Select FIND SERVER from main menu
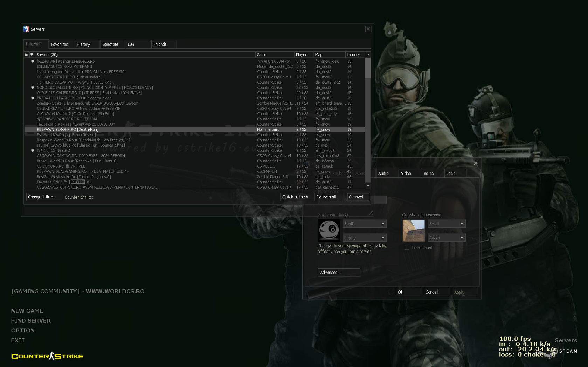Image resolution: width=588 pixels, height=367 pixels. 31,321
